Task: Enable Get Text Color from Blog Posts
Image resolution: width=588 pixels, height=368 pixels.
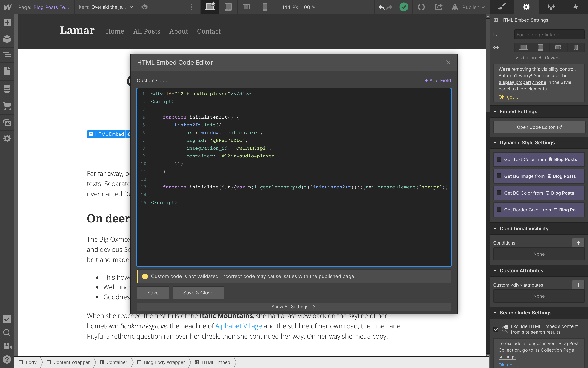Action: [499, 159]
